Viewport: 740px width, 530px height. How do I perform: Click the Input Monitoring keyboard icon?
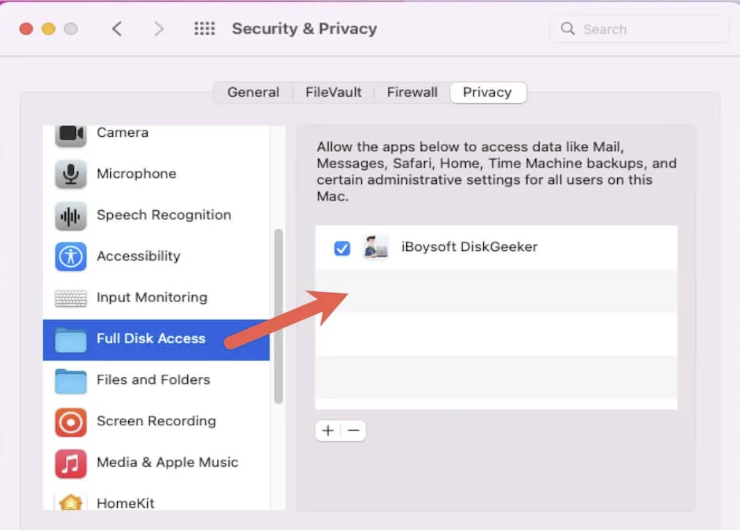71,298
